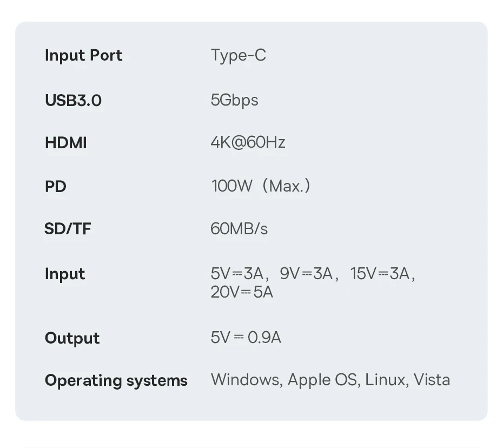The height and width of the screenshot is (448, 503).
Task: Click the PD label
Action: tap(55, 187)
